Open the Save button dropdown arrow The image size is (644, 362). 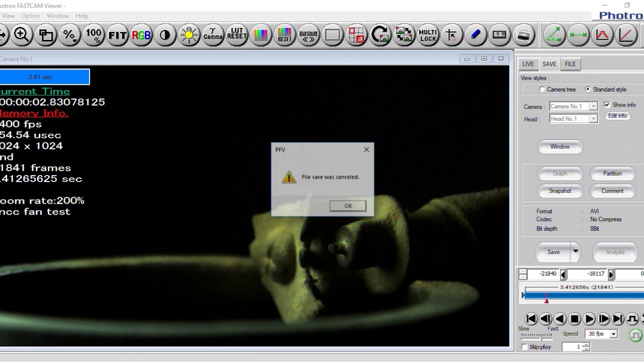tap(575, 252)
